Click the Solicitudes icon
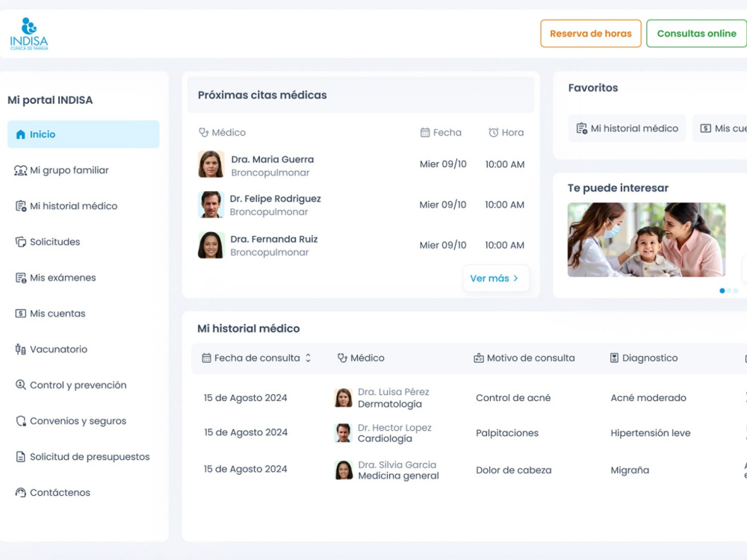Viewport: 747px width, 560px height. [20, 242]
